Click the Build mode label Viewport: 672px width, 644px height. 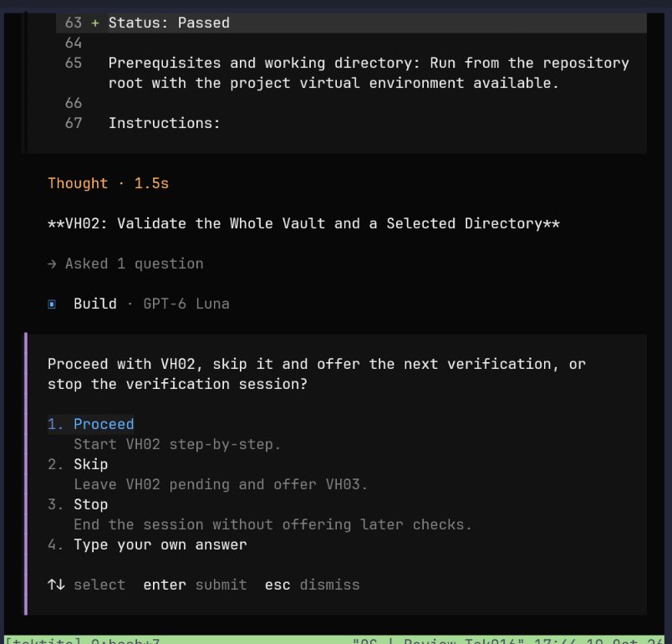(95, 304)
